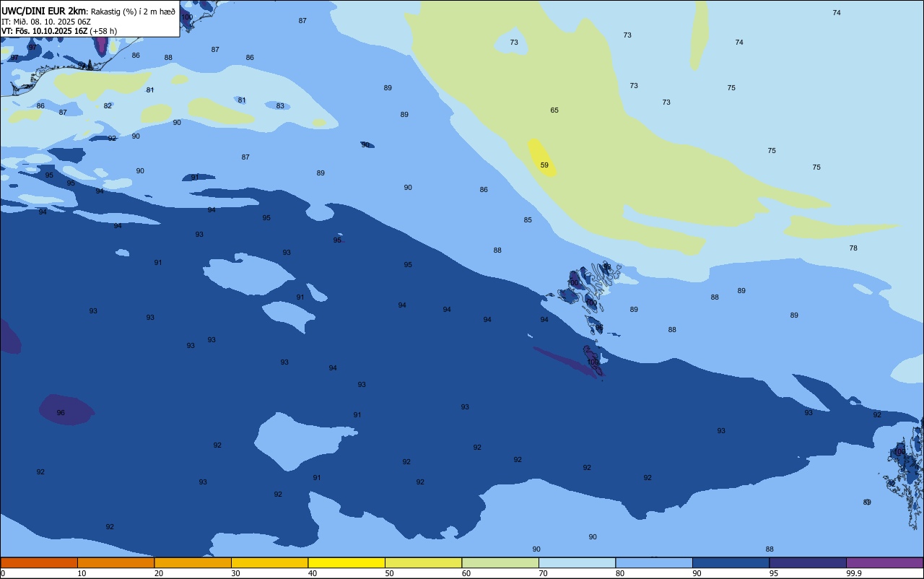The width and height of the screenshot is (924, 579).
Task: Click the legend tick label "60"
Action: point(466,573)
